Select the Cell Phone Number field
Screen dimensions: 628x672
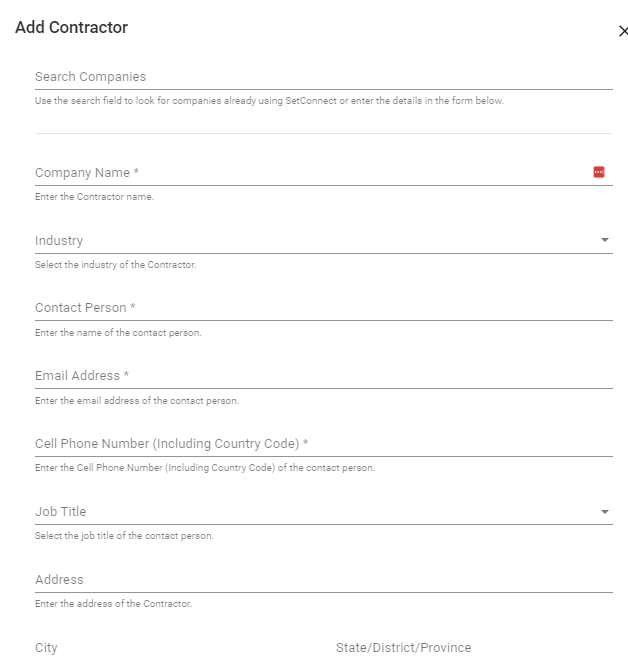point(324,444)
